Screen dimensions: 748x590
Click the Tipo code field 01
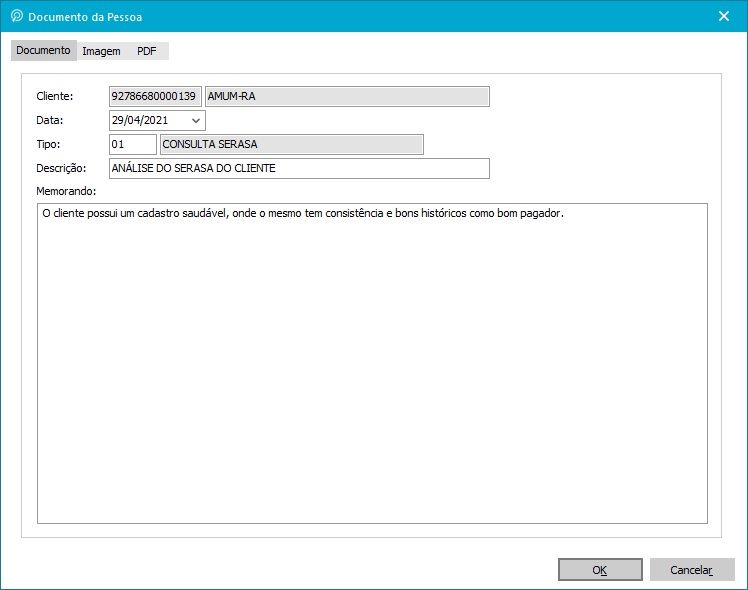133,145
